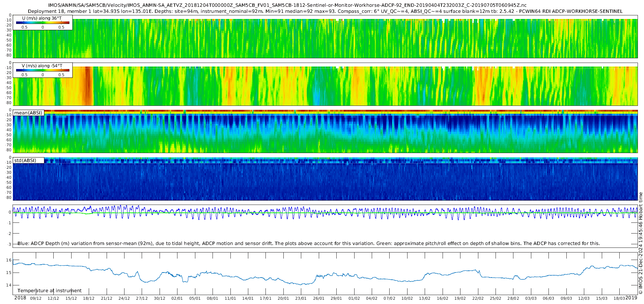Select the 23/01 date tick on time axis

click(301, 298)
